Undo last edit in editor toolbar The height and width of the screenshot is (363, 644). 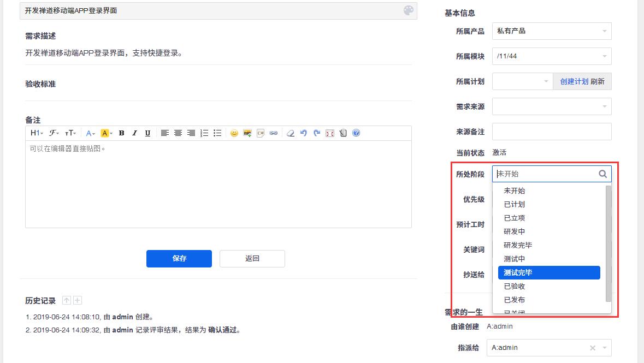click(x=304, y=133)
